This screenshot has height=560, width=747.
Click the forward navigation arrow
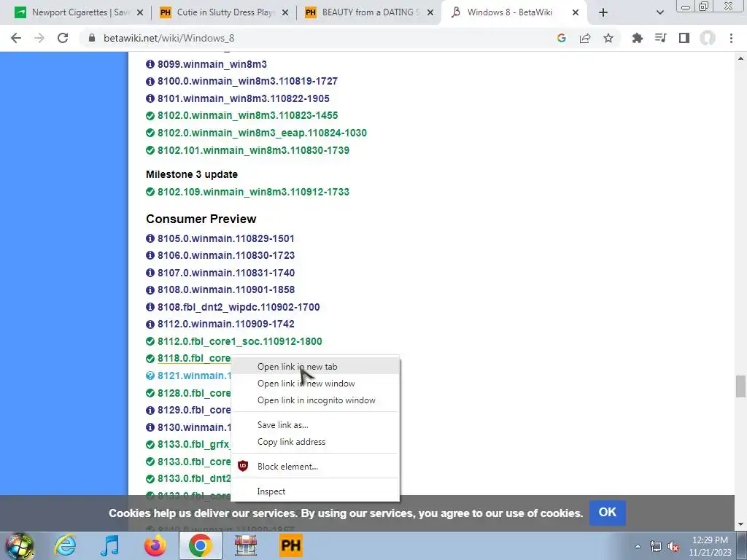[x=39, y=38]
